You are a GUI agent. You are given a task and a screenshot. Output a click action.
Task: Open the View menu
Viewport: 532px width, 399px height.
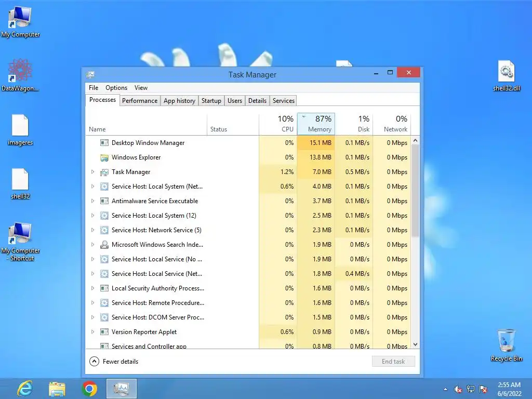click(141, 88)
